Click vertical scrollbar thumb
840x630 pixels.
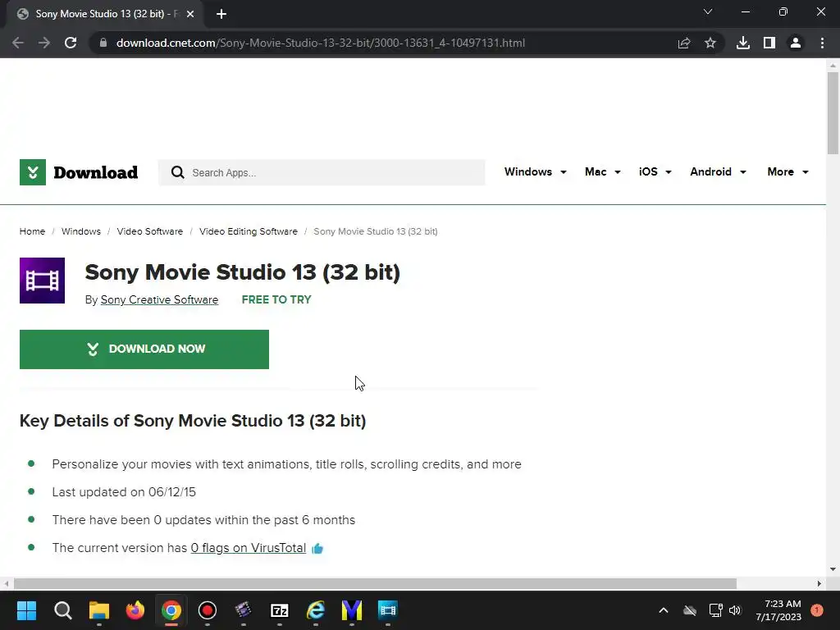coord(833,112)
